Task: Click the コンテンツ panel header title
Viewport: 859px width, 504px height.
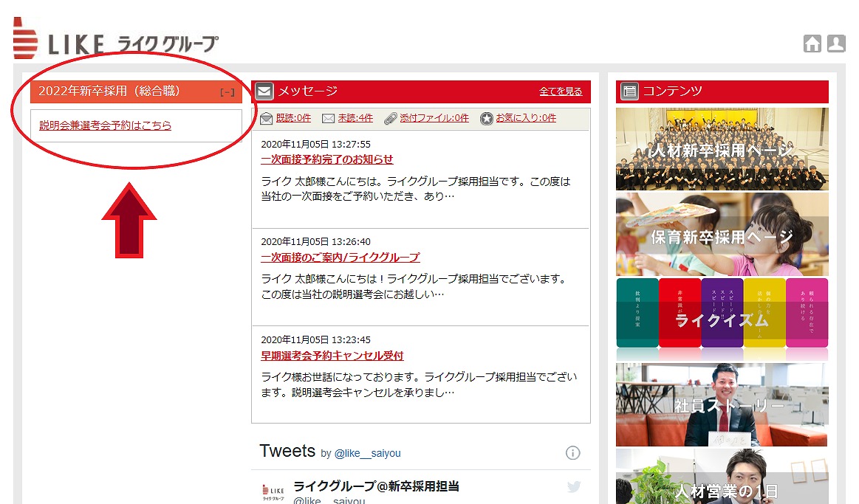Action: pyautogui.click(x=672, y=91)
